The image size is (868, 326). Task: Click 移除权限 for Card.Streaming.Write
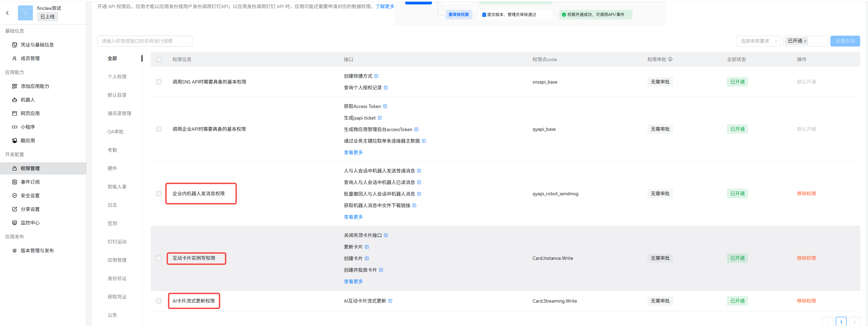(807, 301)
